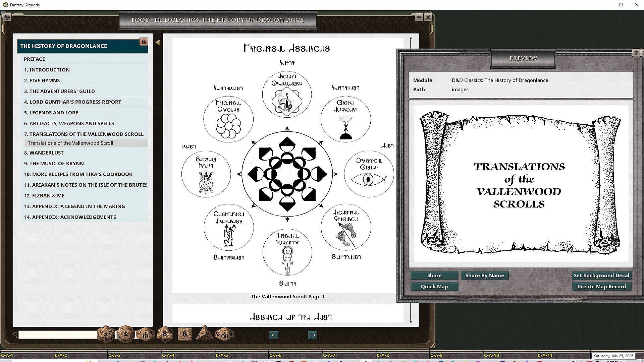The image size is (644, 362).
Task: Select hotkey slot C-A-11
Action: 563,355
